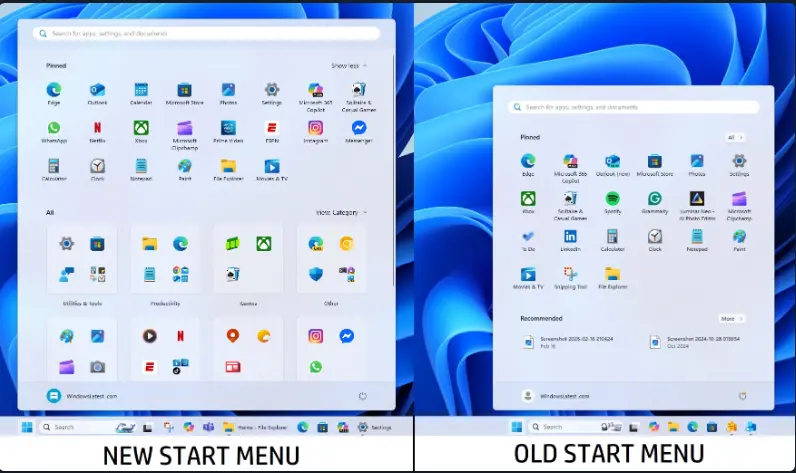This screenshot has width=796, height=473.
Task: Open the View: Category dropdown
Action: [341, 212]
